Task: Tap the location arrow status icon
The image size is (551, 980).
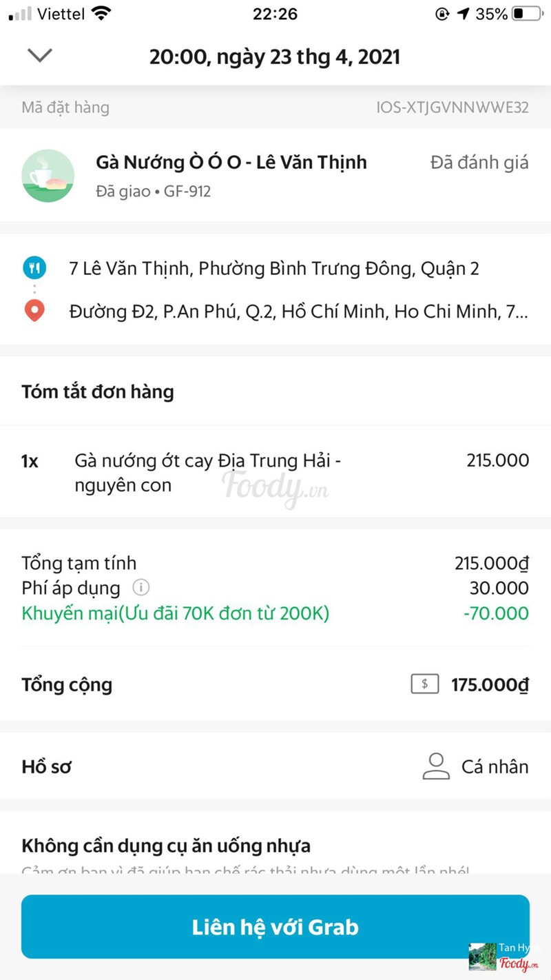Action: coord(464,14)
